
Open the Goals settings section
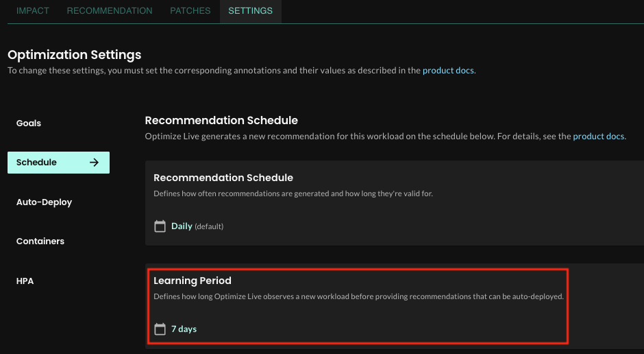[x=29, y=123]
